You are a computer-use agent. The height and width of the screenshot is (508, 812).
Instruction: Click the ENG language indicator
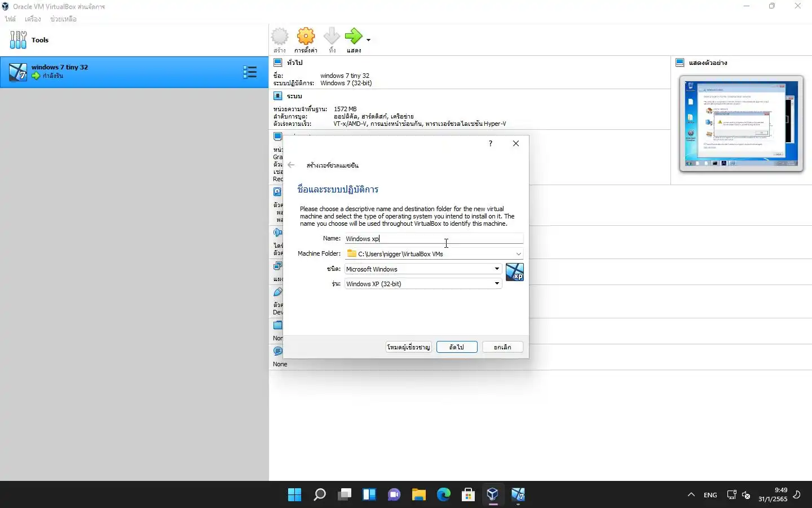710,495
